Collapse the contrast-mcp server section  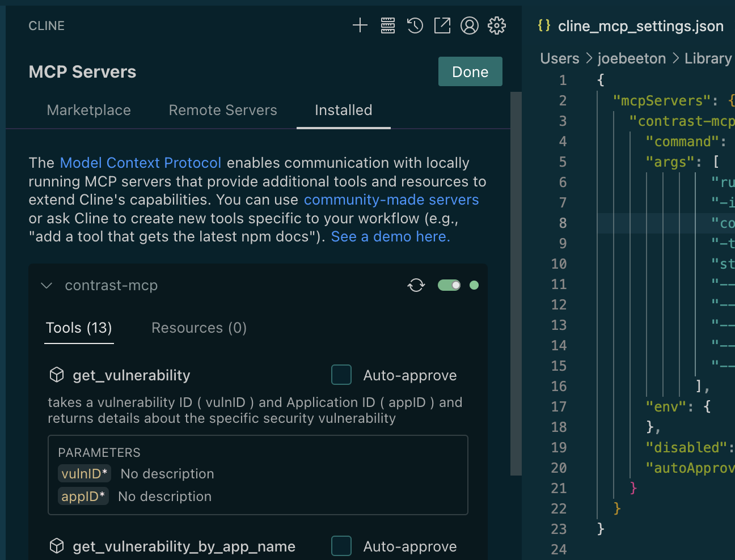pos(47,285)
